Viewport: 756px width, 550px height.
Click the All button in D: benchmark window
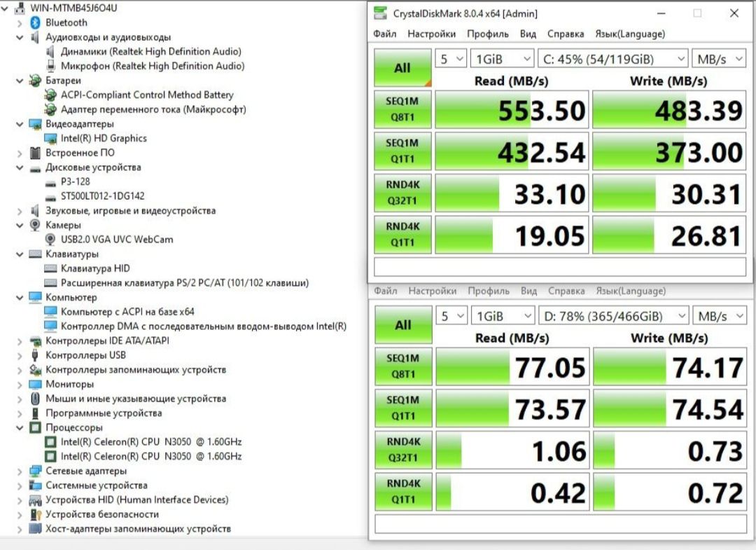(x=404, y=324)
